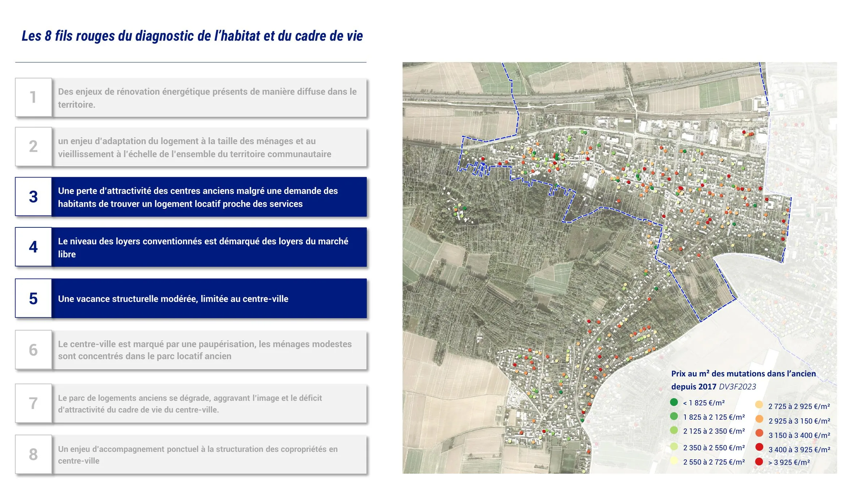Click the '3 150 à 3 400 €/m²' legend label
This screenshot has height=488, width=868.
tap(799, 436)
